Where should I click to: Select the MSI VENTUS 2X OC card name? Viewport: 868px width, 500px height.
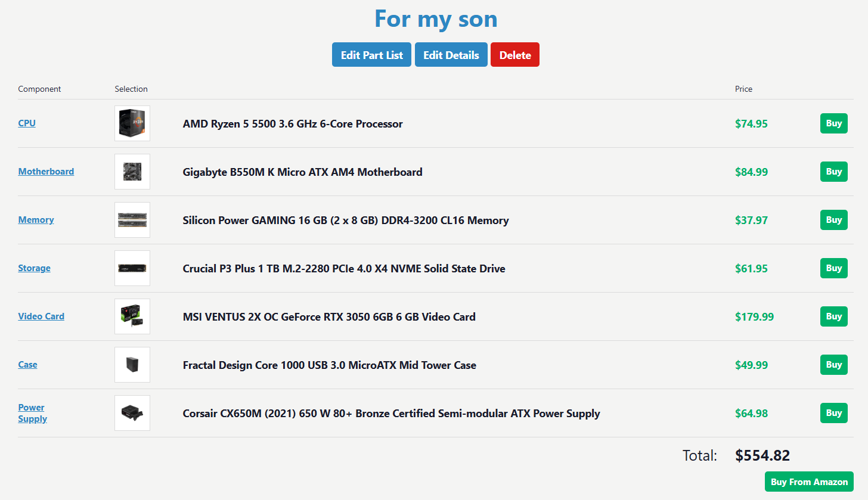point(329,317)
